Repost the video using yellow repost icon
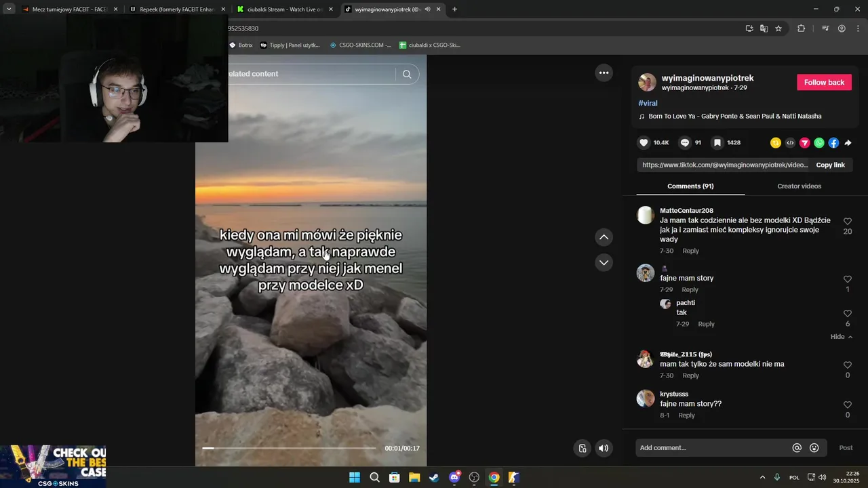Screen dimensions: 868x488 pos(776,143)
